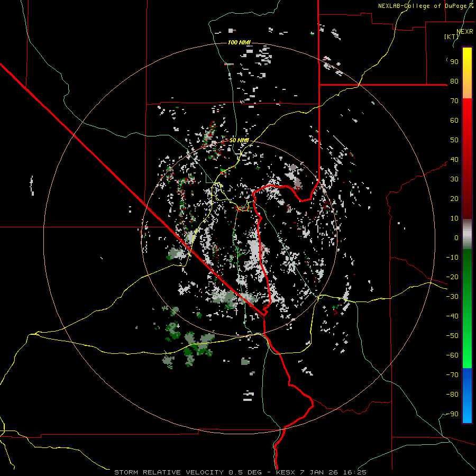The image size is (476, 476).
Task: Click the -30 value on velocity scale
Action: (452, 297)
